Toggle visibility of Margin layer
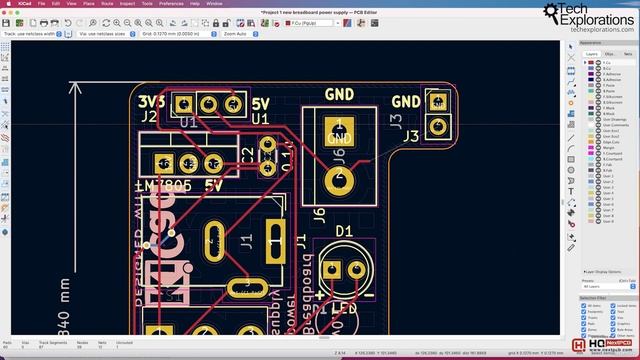Viewport: 640px width, 360px height. [598, 147]
